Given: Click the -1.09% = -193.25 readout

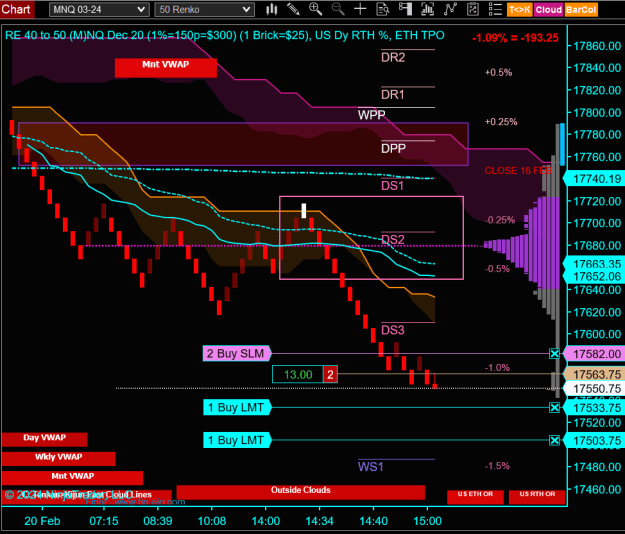Looking at the screenshot, I should pos(515,38).
